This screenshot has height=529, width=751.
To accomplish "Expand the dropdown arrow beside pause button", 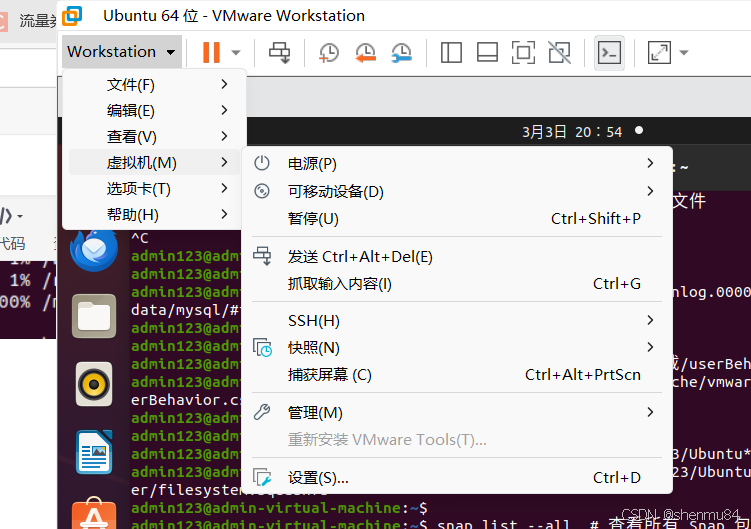I will (x=236, y=52).
